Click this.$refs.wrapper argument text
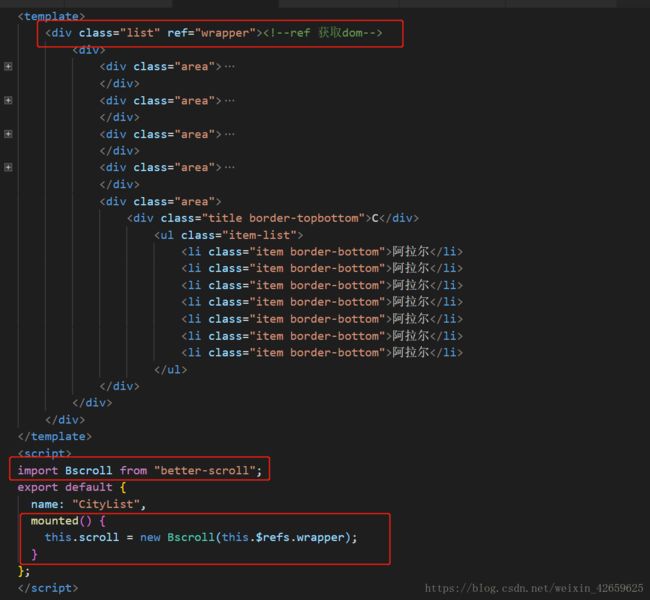The height and width of the screenshot is (600, 650). [283, 537]
